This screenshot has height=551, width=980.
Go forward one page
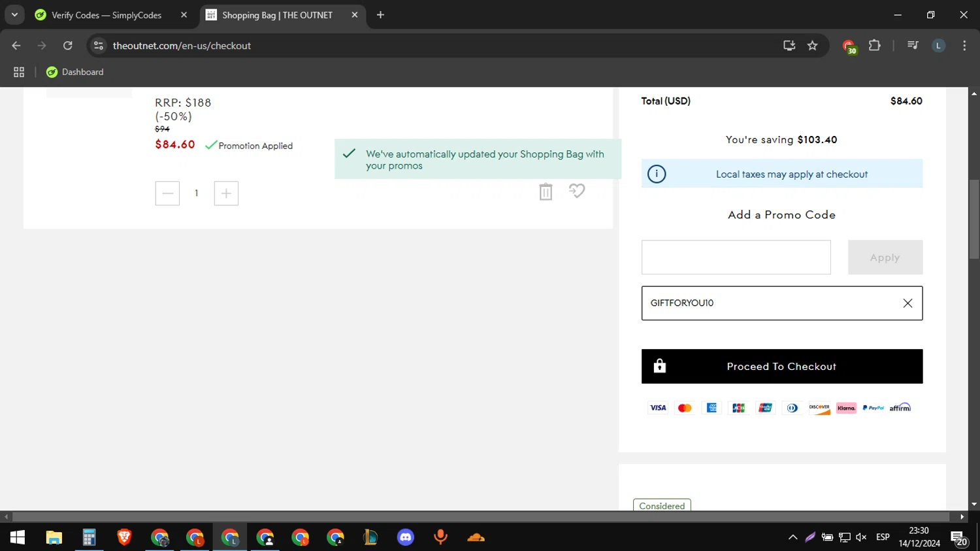pyautogui.click(x=42, y=46)
